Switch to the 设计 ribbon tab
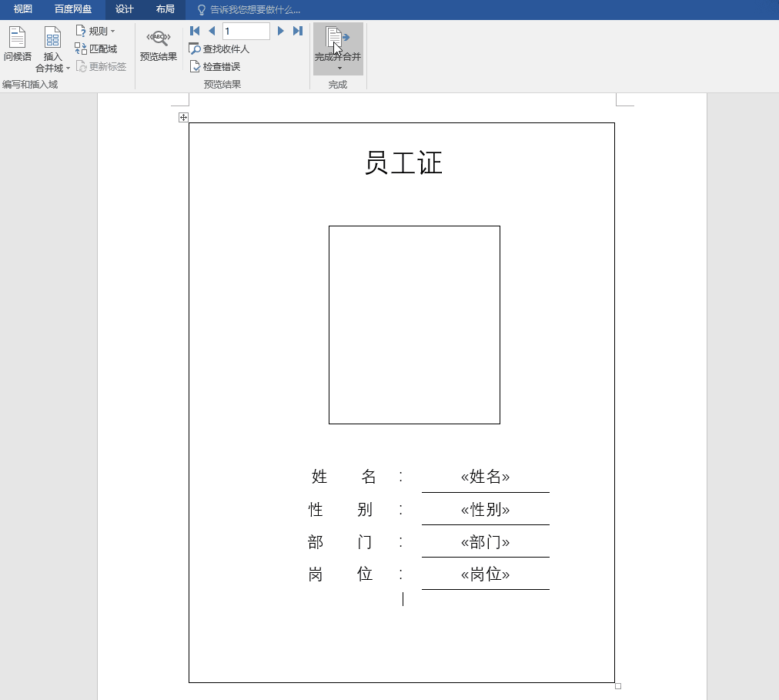This screenshot has width=779, height=700. pos(124,10)
